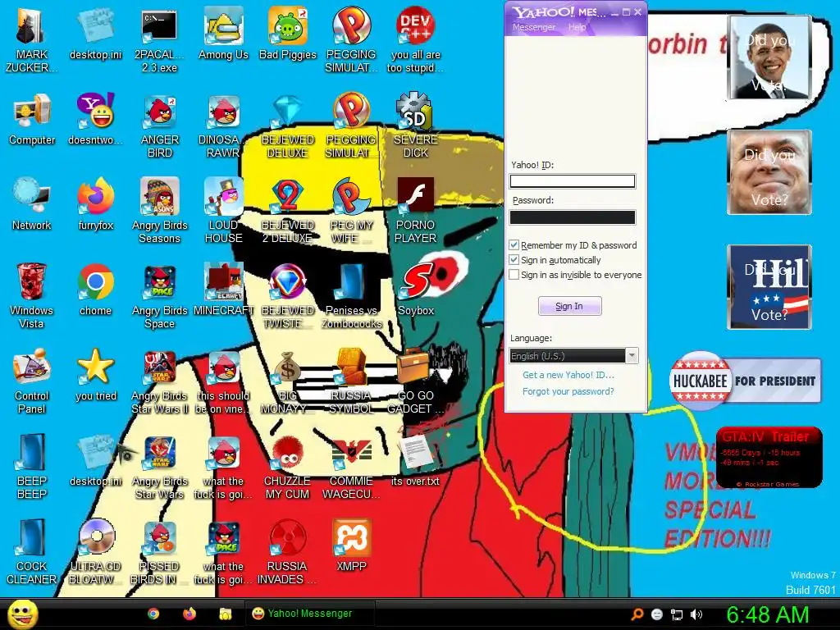Open the GO GO GADGET briefcase icon

click(x=416, y=381)
